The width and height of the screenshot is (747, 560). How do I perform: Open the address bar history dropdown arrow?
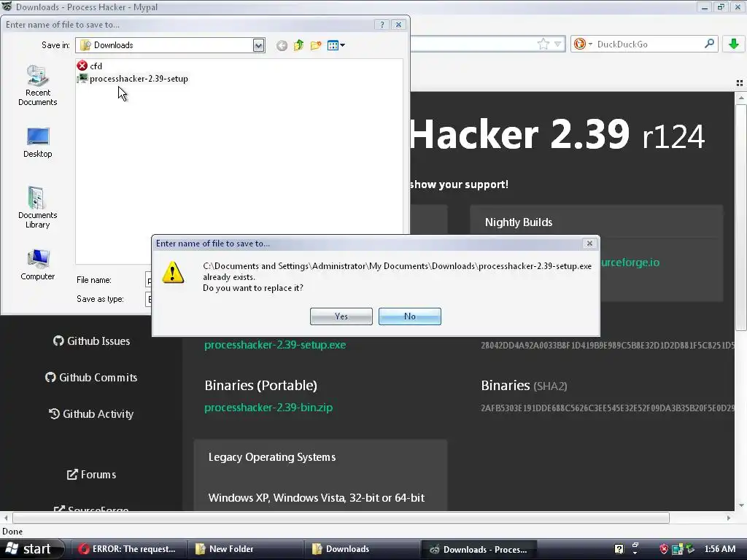coord(558,44)
